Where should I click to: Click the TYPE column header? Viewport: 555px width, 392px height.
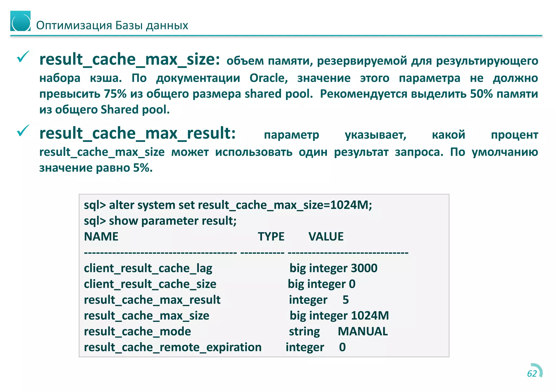271,237
